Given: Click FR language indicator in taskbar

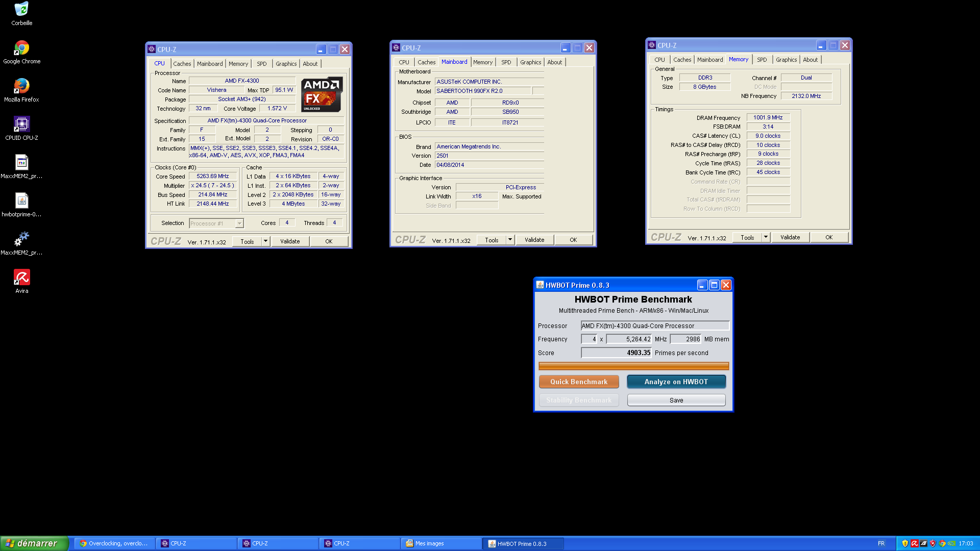Looking at the screenshot, I should [x=881, y=543].
